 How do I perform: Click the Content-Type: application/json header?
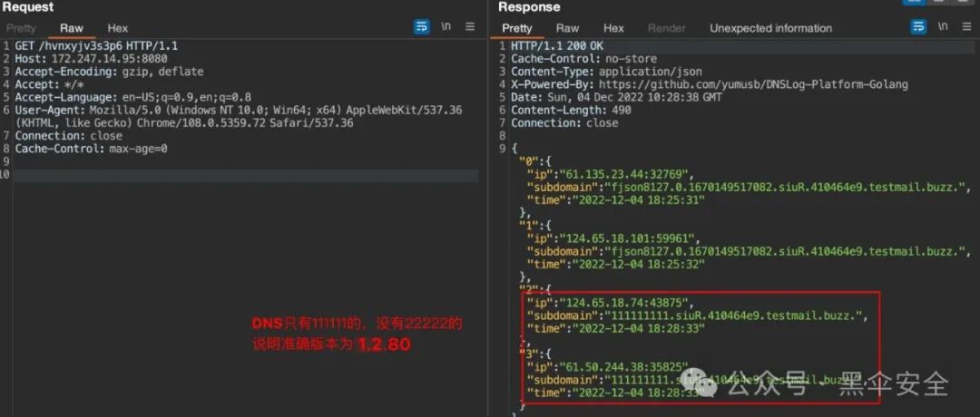tap(606, 72)
